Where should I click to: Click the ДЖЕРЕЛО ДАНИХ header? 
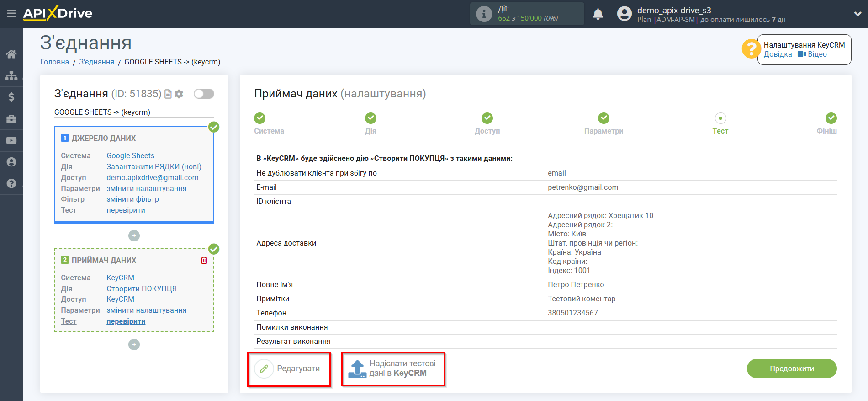pyautogui.click(x=104, y=138)
